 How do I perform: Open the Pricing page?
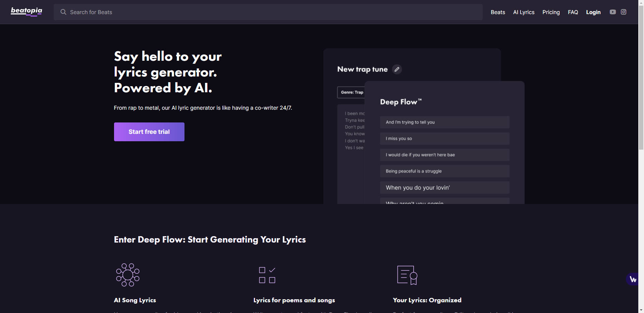tap(551, 12)
